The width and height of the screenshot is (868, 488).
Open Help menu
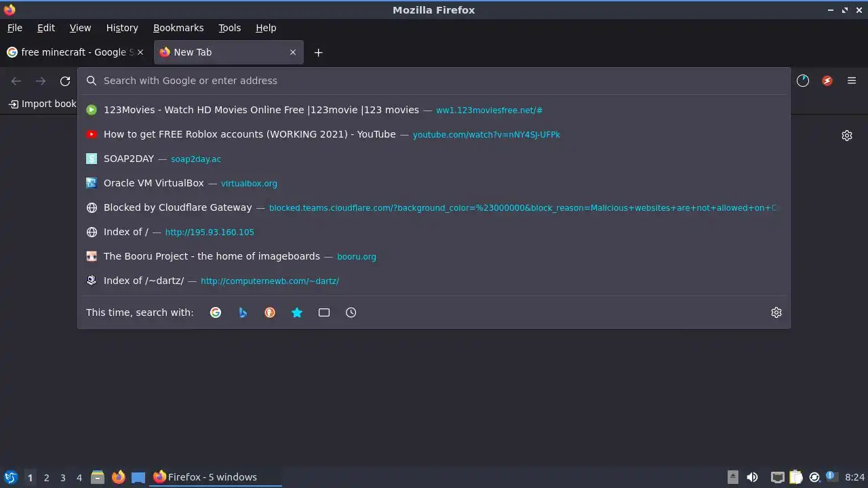click(x=266, y=28)
